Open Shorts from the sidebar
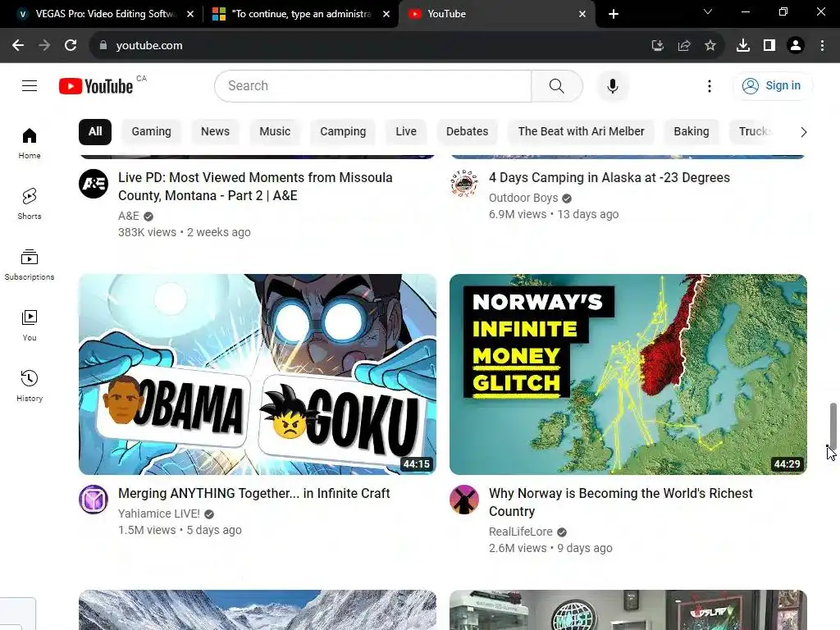 click(30, 203)
